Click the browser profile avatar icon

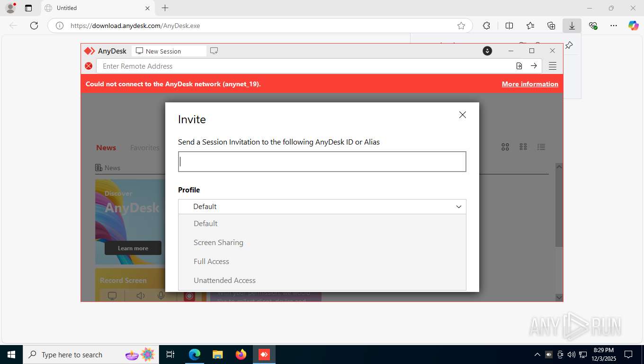tap(10, 8)
